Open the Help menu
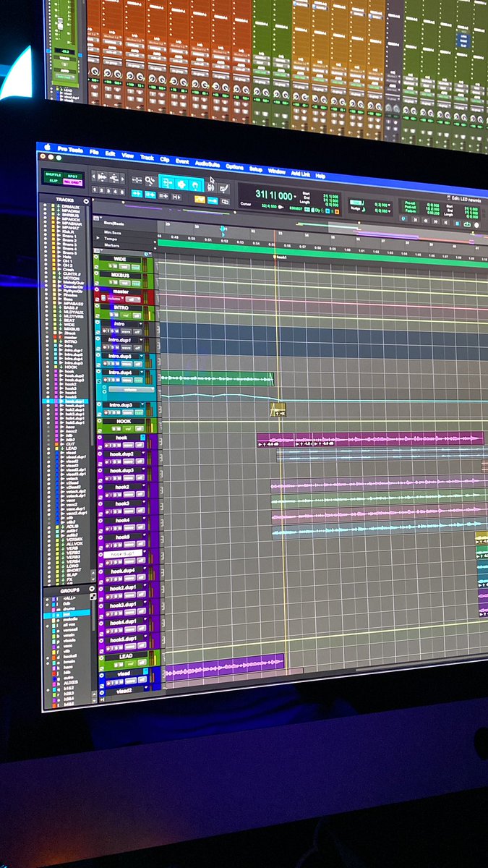488x868 pixels. click(320, 176)
